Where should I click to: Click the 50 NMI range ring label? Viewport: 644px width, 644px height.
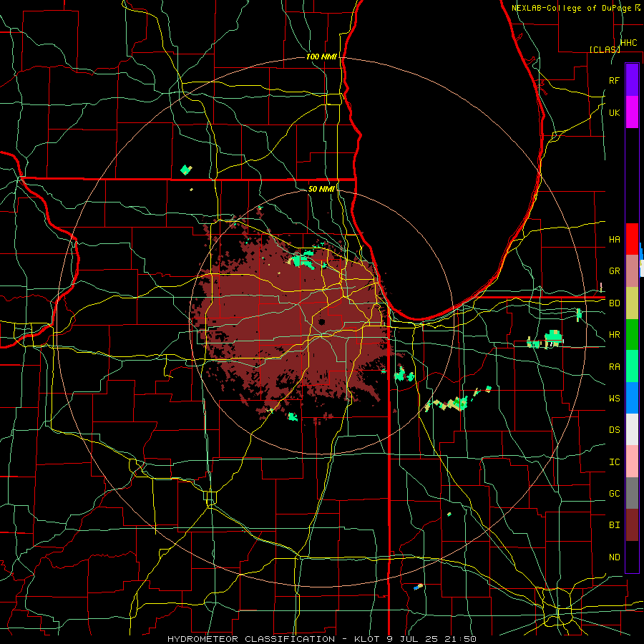321,189
